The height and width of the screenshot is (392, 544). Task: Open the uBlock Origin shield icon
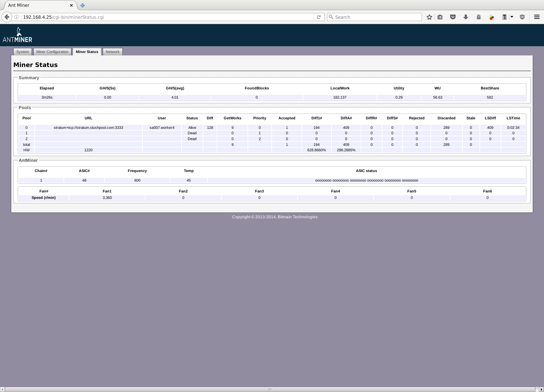[522, 17]
